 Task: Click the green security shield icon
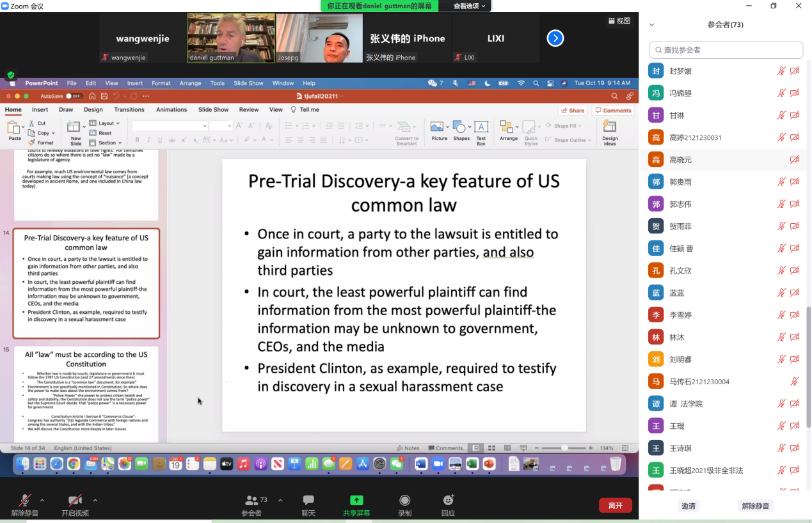coord(11,75)
